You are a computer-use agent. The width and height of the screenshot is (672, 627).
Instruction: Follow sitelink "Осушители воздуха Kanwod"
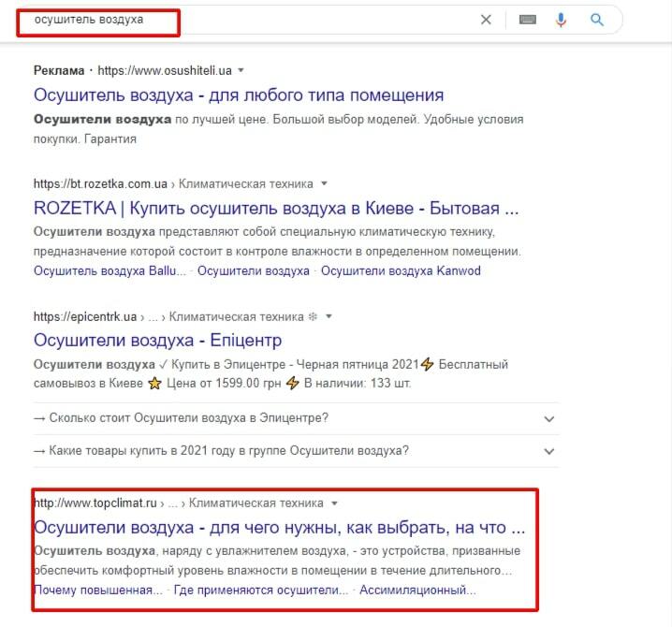[x=401, y=270]
